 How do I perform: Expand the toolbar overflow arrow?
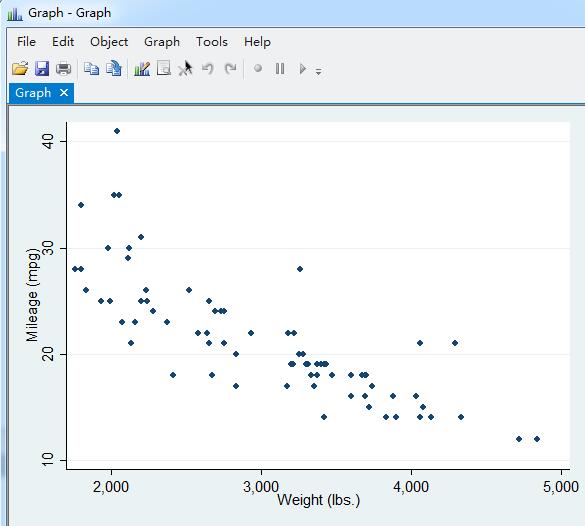[x=319, y=71]
